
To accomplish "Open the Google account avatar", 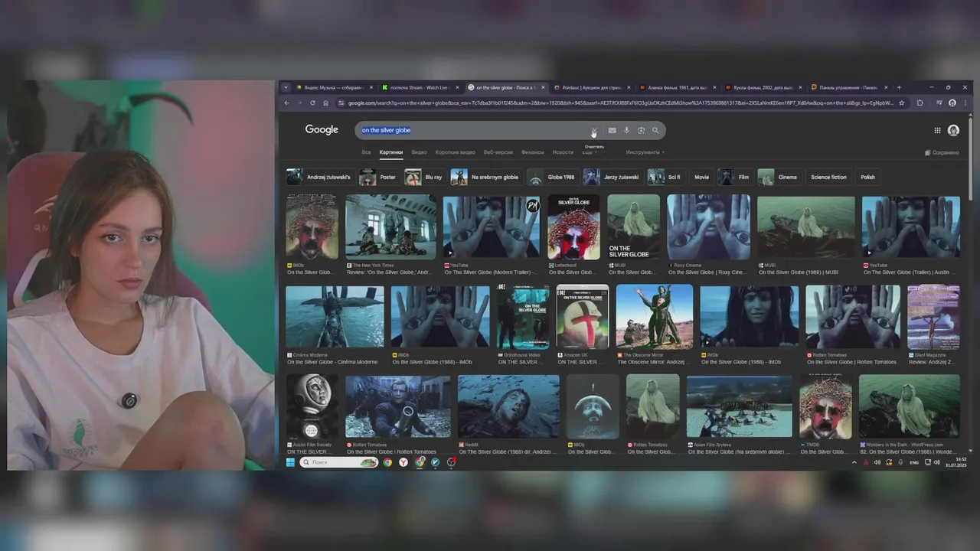I will (953, 130).
